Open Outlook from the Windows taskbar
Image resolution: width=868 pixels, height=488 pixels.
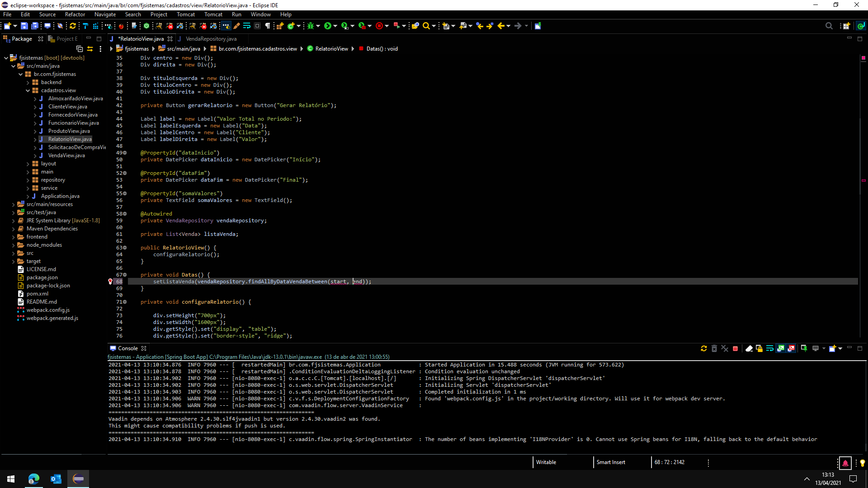click(x=56, y=479)
